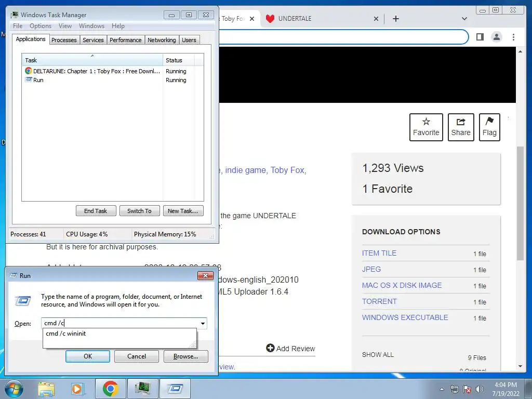
Task: Switch to Users tab in Task Manager
Action: point(189,40)
